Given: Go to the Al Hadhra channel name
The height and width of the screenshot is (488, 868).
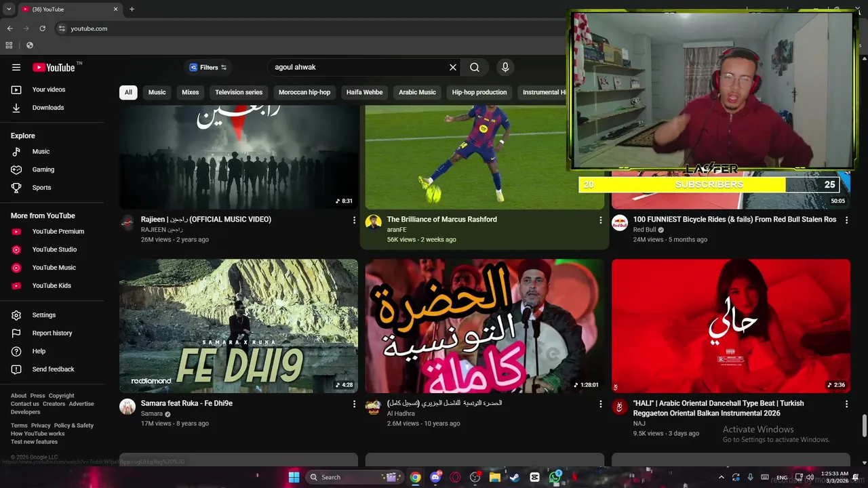Looking at the screenshot, I should tap(401, 413).
